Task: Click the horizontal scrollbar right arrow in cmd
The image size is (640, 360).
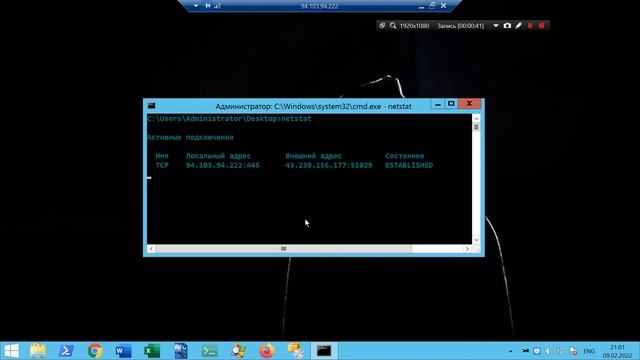Action: click(467, 249)
